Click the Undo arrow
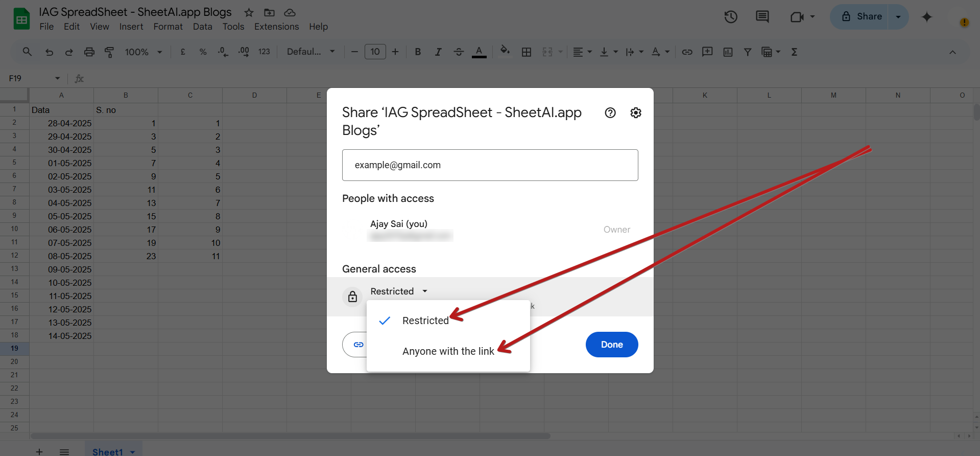This screenshot has height=456, width=980. (x=49, y=52)
